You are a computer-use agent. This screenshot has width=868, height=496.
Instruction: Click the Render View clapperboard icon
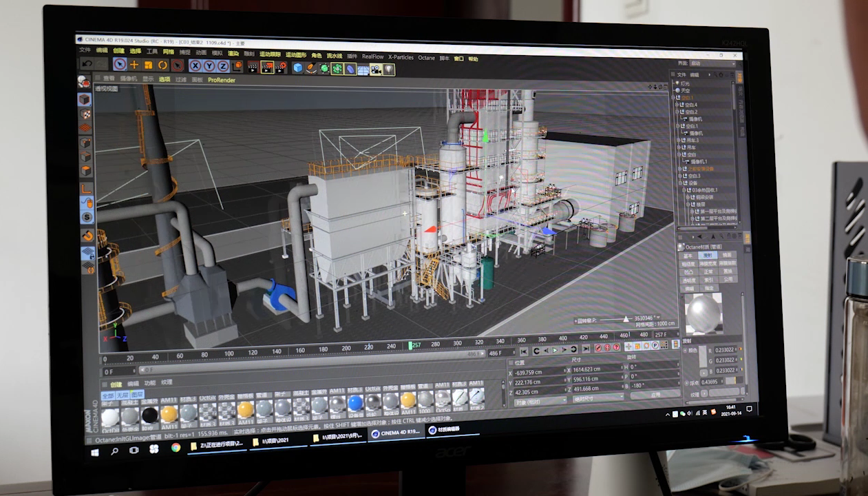253,67
